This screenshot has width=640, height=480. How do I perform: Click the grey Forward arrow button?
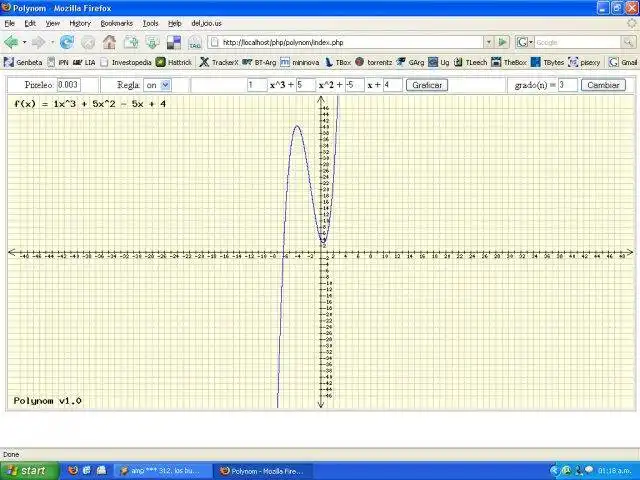pos(38,42)
